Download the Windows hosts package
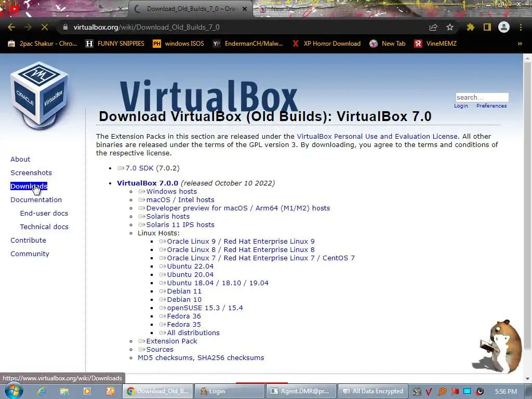The height and width of the screenshot is (399, 532). tap(171, 191)
